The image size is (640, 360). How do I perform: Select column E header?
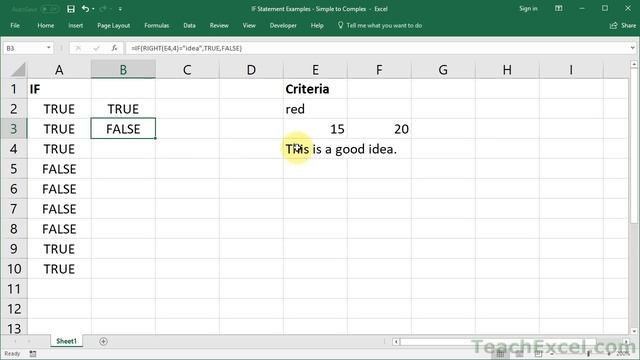[316, 70]
